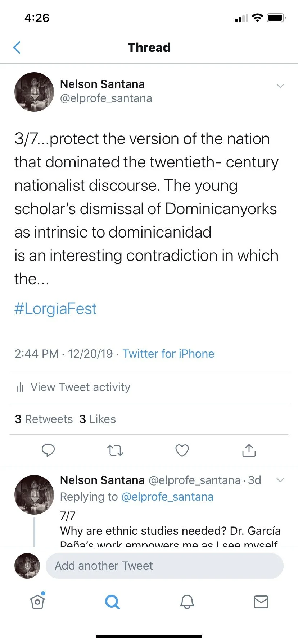Retweet this tweet using the retweet icon
This screenshot has height=644, width=298.
(x=115, y=450)
